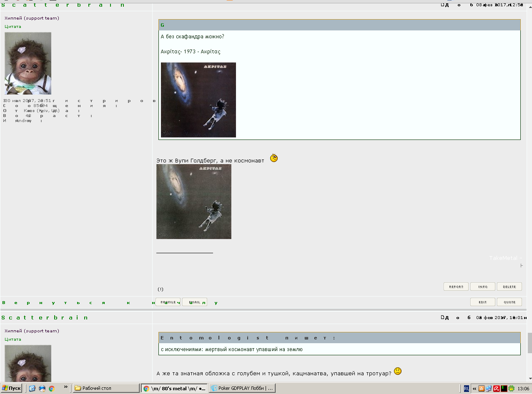
Task: Open the monkey avatar image in the second post
Action: tap(28, 363)
